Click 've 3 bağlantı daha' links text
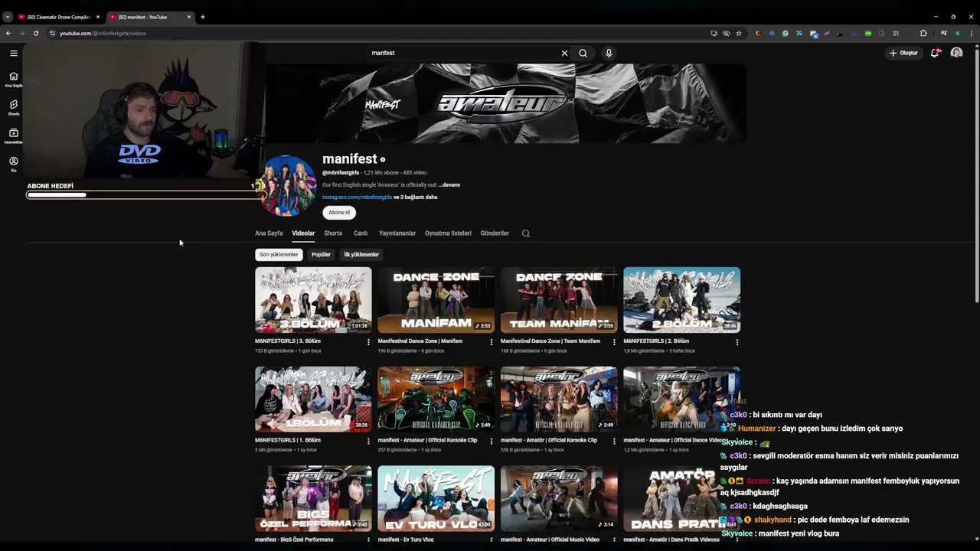The image size is (980, 551). coord(416,197)
